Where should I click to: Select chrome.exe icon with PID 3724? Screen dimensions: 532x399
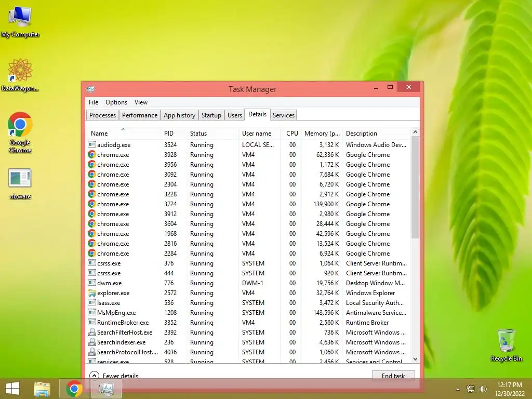[91, 204]
